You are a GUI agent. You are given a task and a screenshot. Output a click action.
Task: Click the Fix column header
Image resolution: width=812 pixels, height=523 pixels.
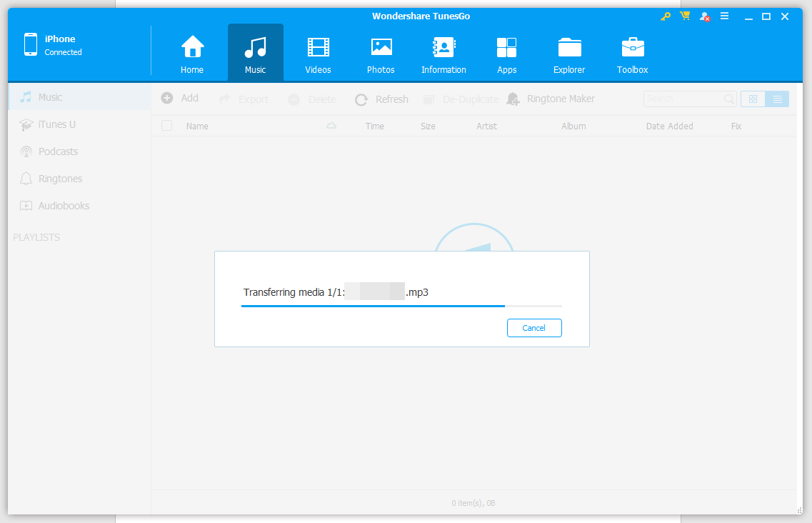[x=736, y=126]
